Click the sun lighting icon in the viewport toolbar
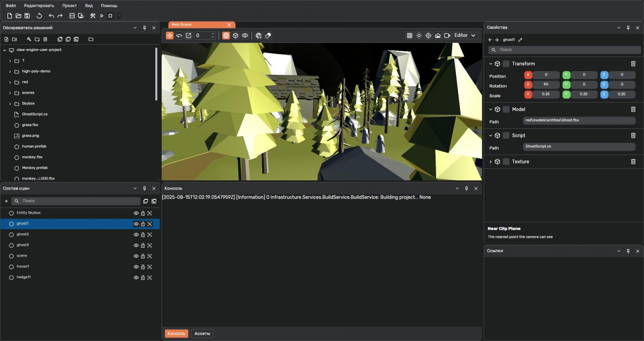The height and width of the screenshot is (341, 644). pyautogui.click(x=419, y=36)
